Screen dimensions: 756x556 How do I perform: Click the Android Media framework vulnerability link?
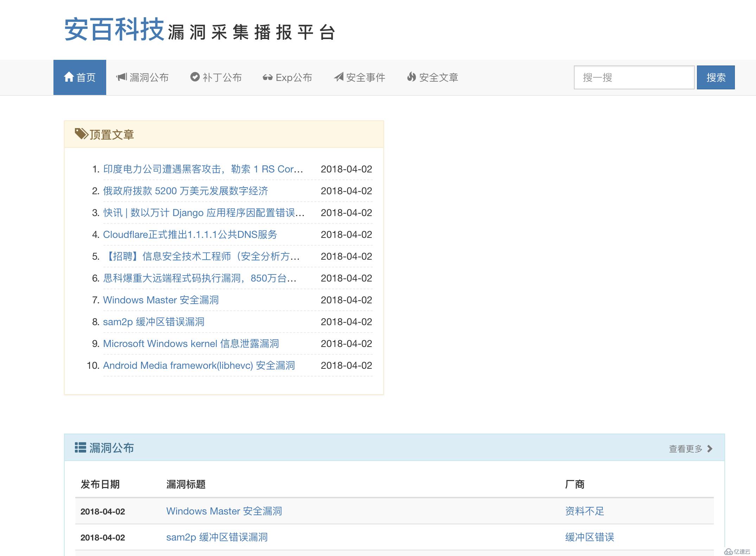click(198, 365)
